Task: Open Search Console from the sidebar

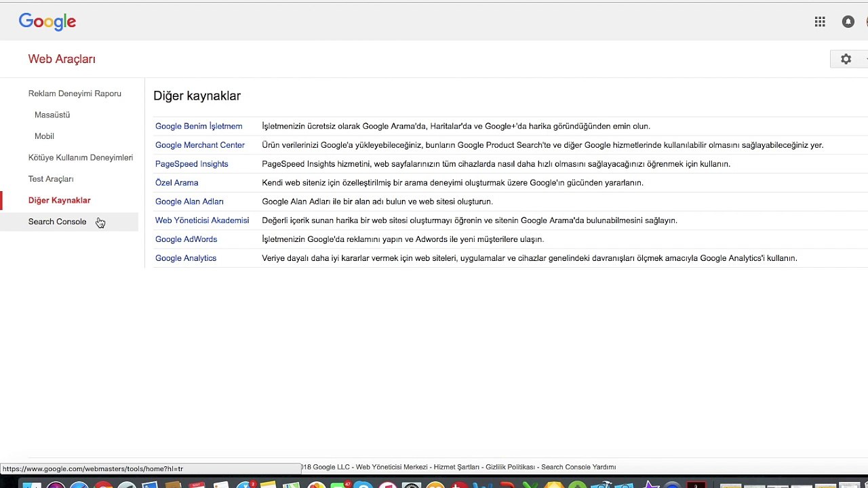Action: (x=57, y=222)
